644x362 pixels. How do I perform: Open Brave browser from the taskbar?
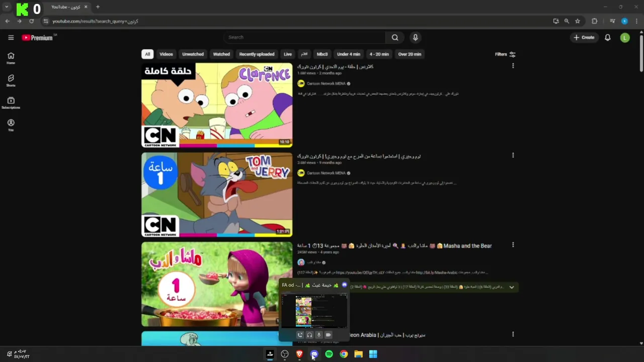click(x=299, y=354)
